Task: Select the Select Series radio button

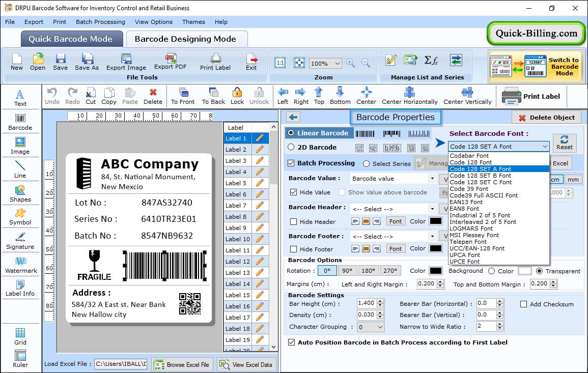Action: (x=367, y=164)
